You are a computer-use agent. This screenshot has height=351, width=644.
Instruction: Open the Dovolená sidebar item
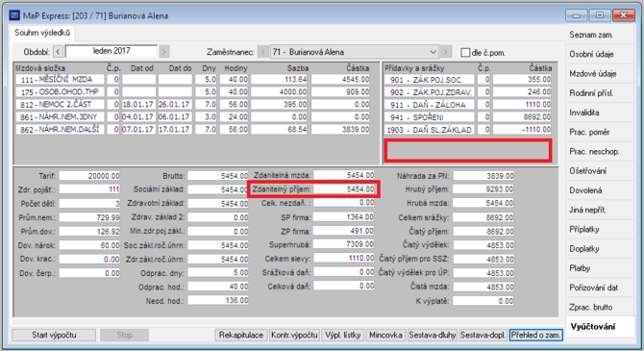pos(585,190)
